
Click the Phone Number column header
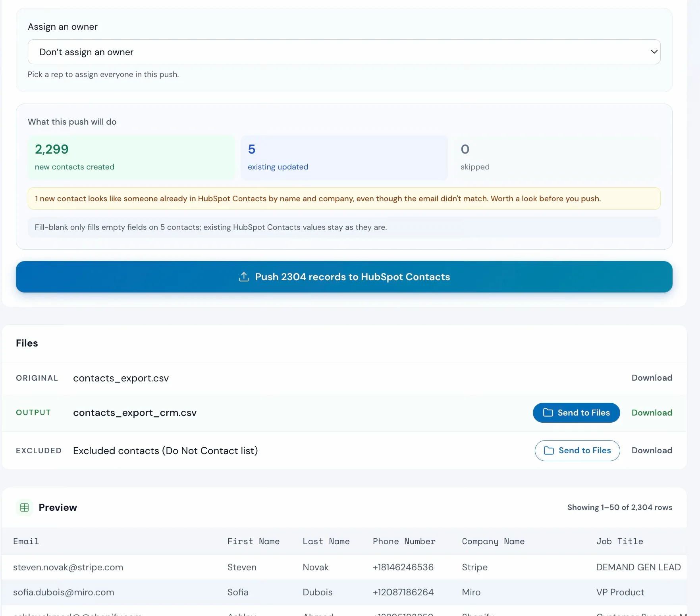pyautogui.click(x=404, y=541)
